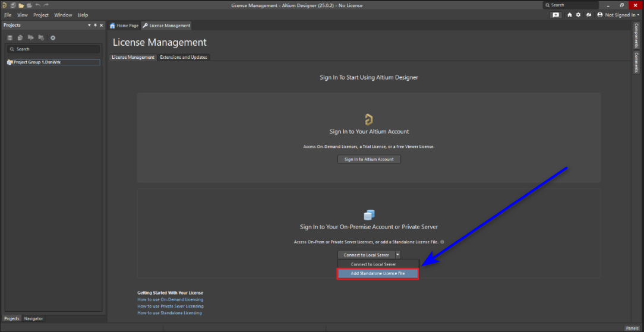
Task: Click the Home icon in top-right toolbar
Action: point(570,15)
